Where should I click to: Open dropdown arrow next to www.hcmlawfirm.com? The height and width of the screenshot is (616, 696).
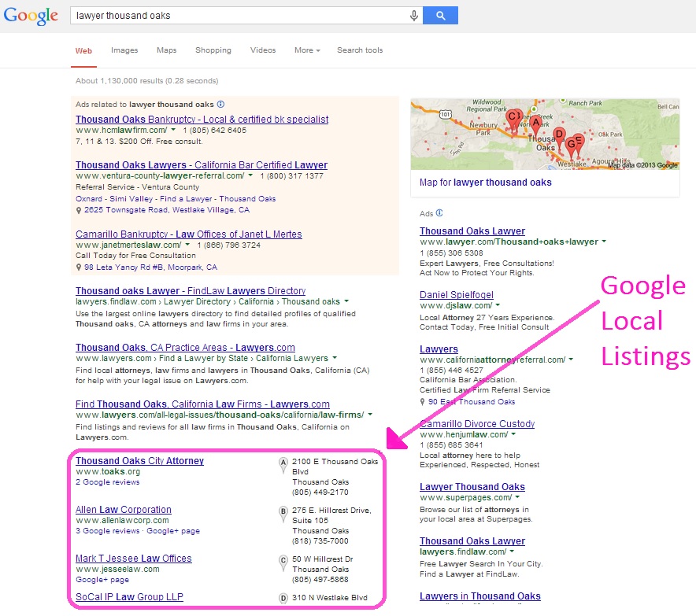coord(173,130)
